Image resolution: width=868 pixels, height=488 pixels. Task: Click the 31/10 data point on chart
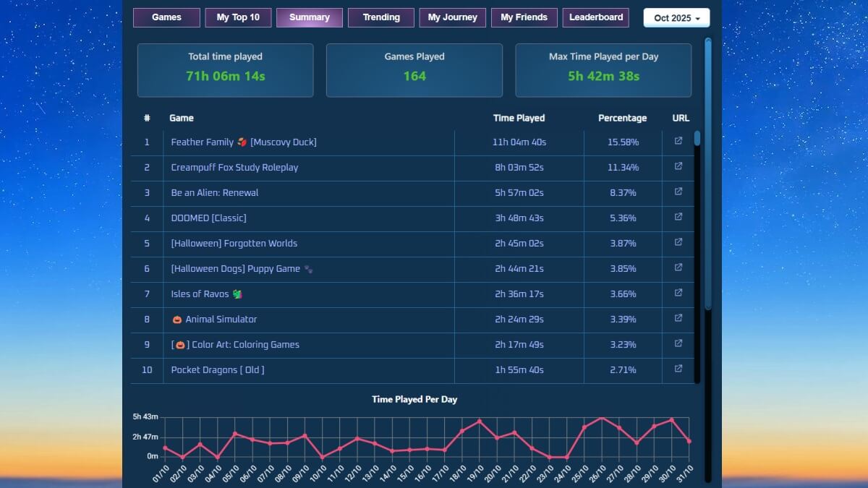tap(689, 441)
